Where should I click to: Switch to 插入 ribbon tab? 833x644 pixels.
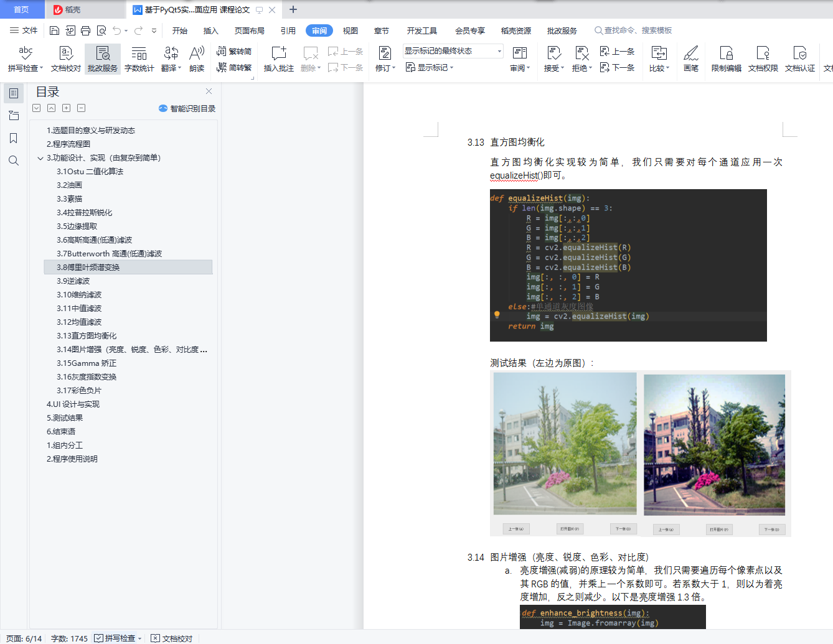click(211, 30)
